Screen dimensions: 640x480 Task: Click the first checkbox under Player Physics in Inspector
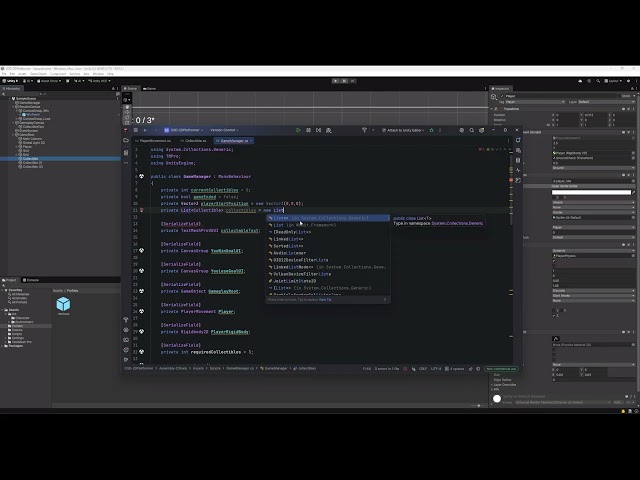(554, 261)
